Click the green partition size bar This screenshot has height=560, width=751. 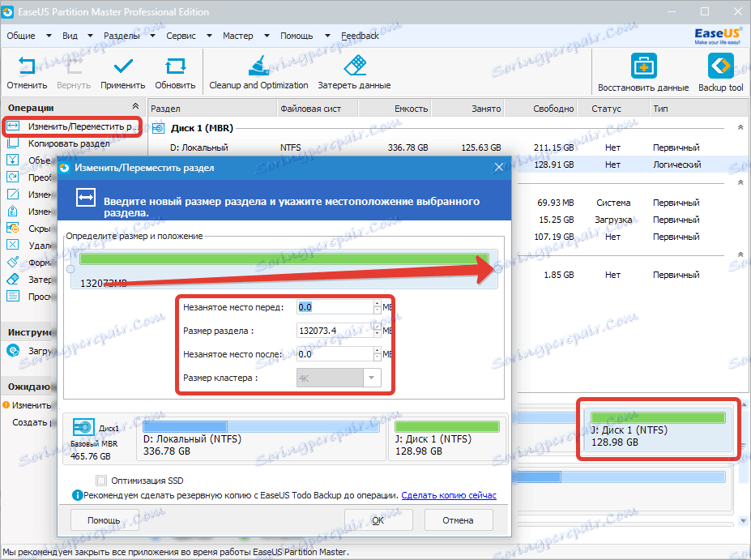(x=284, y=259)
